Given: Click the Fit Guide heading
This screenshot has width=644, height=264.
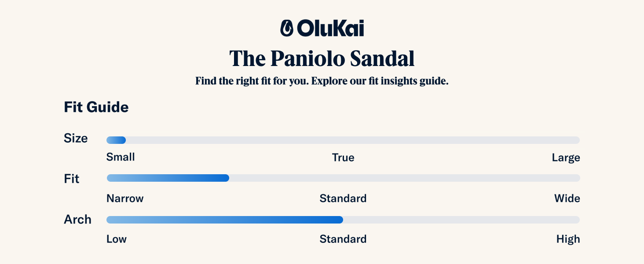Looking at the screenshot, I should [96, 107].
